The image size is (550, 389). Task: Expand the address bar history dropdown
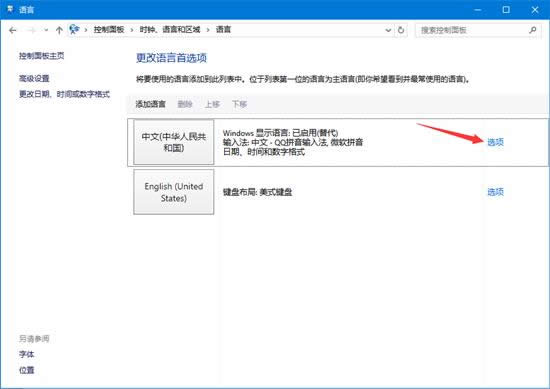[388, 30]
